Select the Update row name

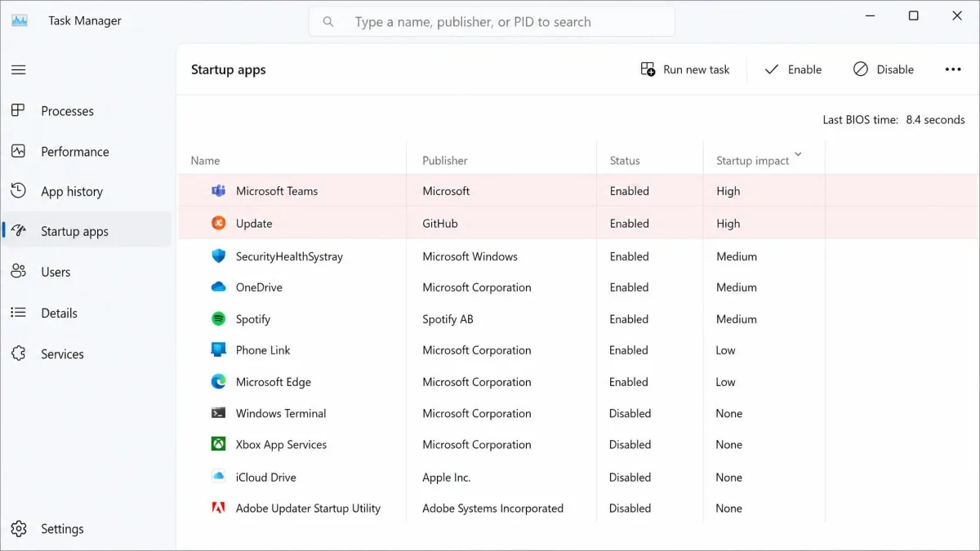254,224
